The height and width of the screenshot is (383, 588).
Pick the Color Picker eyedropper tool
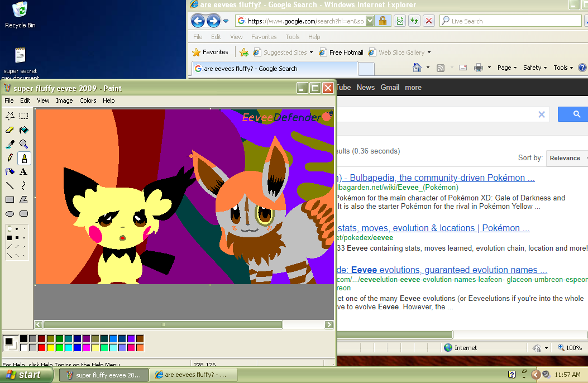pyautogui.click(x=10, y=144)
